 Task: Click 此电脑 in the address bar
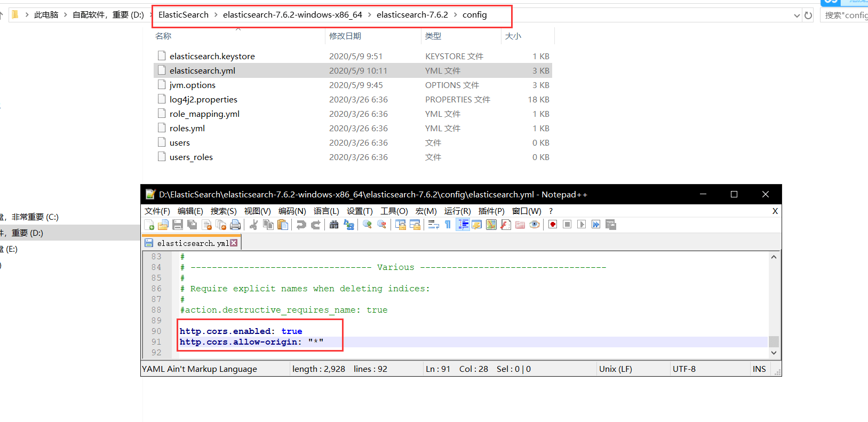click(46, 15)
